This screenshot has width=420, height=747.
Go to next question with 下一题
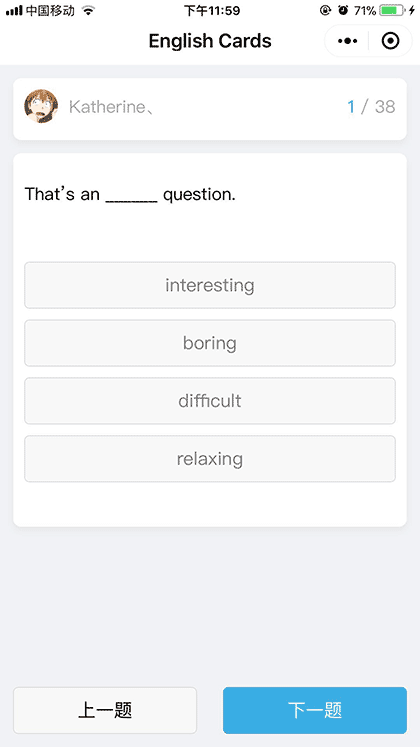coord(315,710)
